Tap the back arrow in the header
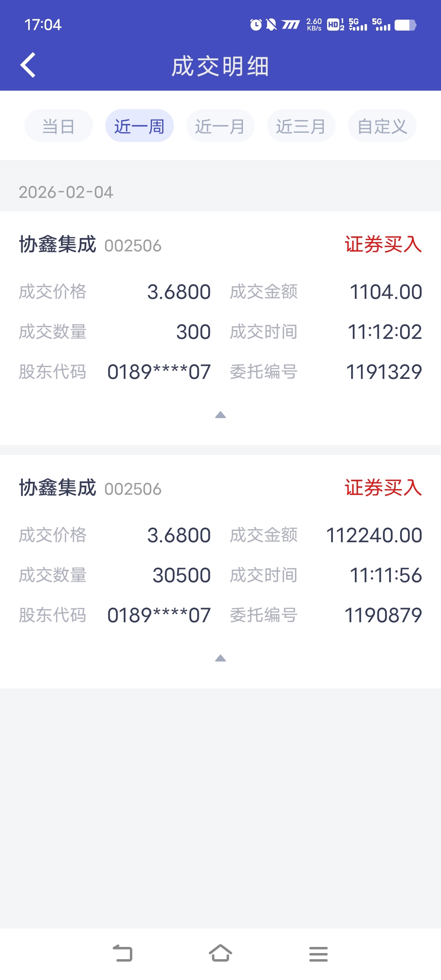Image resolution: width=441 pixels, height=980 pixels. [x=28, y=65]
